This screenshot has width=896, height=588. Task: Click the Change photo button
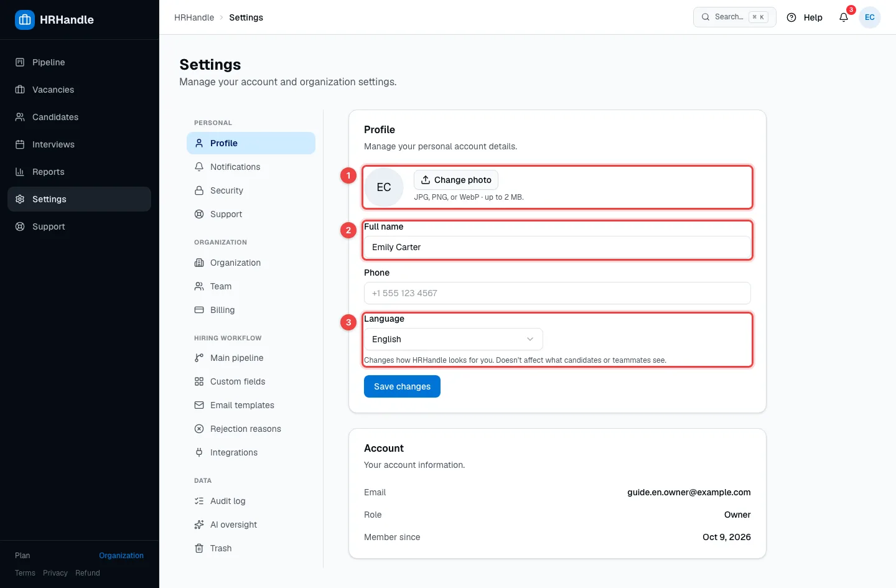pyautogui.click(x=456, y=180)
